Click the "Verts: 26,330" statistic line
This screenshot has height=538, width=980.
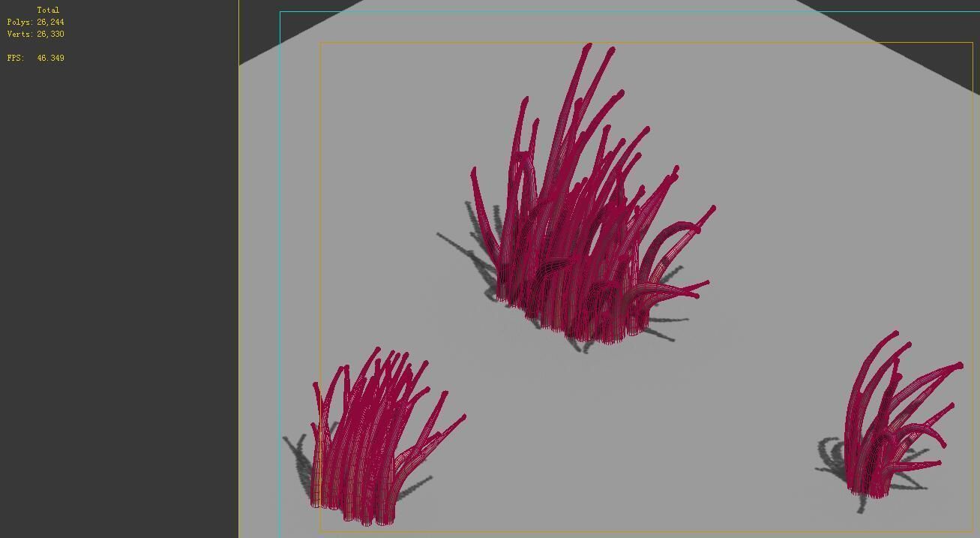pyautogui.click(x=36, y=35)
